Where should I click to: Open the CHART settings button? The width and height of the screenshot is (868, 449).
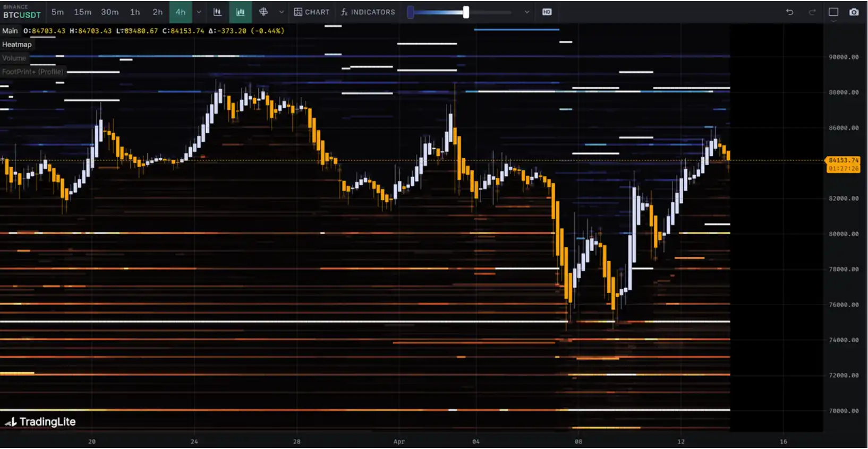tap(312, 12)
